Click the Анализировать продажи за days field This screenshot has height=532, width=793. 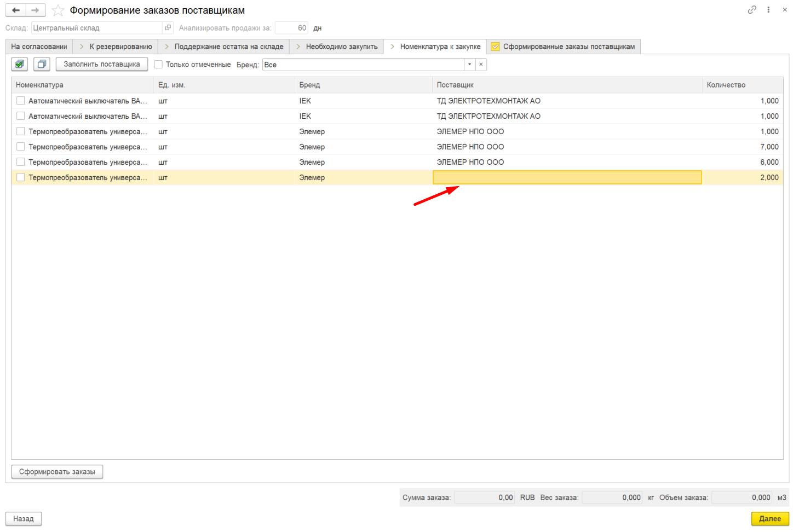(x=292, y=28)
